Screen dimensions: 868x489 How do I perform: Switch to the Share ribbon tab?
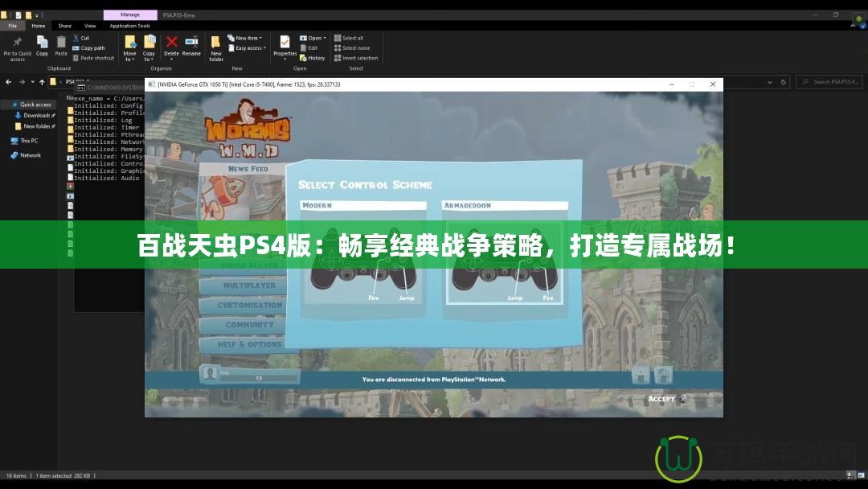coord(65,26)
